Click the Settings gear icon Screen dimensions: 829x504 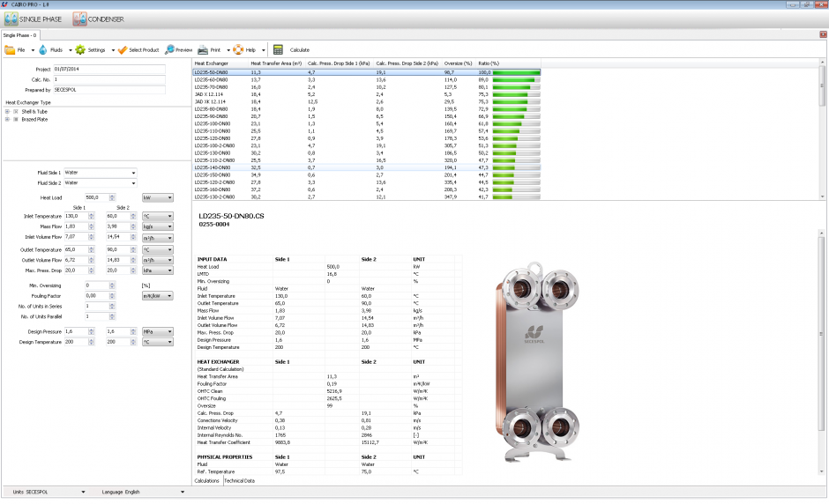coord(80,49)
